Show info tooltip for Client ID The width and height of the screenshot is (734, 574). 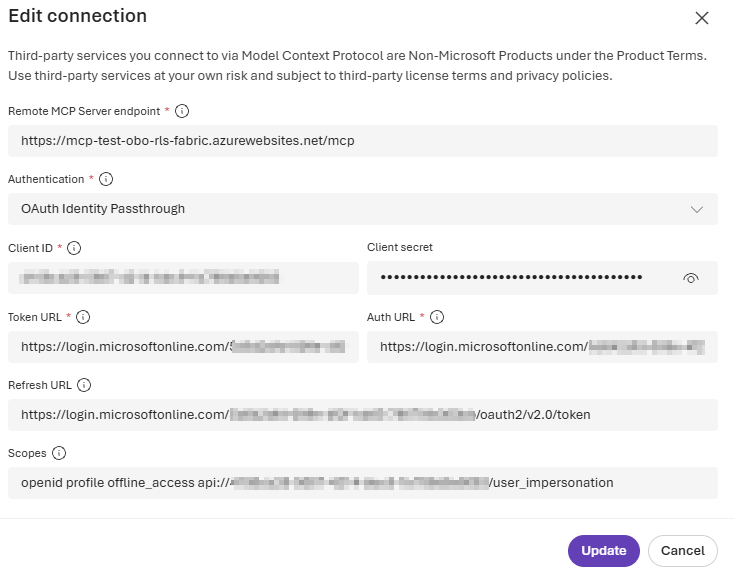pyautogui.click(x=74, y=248)
